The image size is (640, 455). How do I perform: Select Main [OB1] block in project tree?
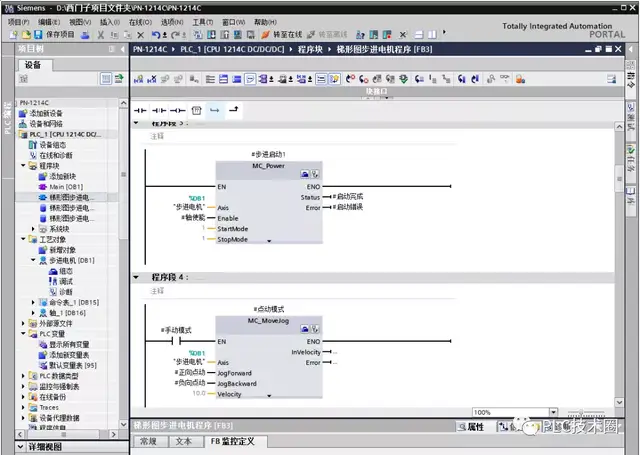68,187
